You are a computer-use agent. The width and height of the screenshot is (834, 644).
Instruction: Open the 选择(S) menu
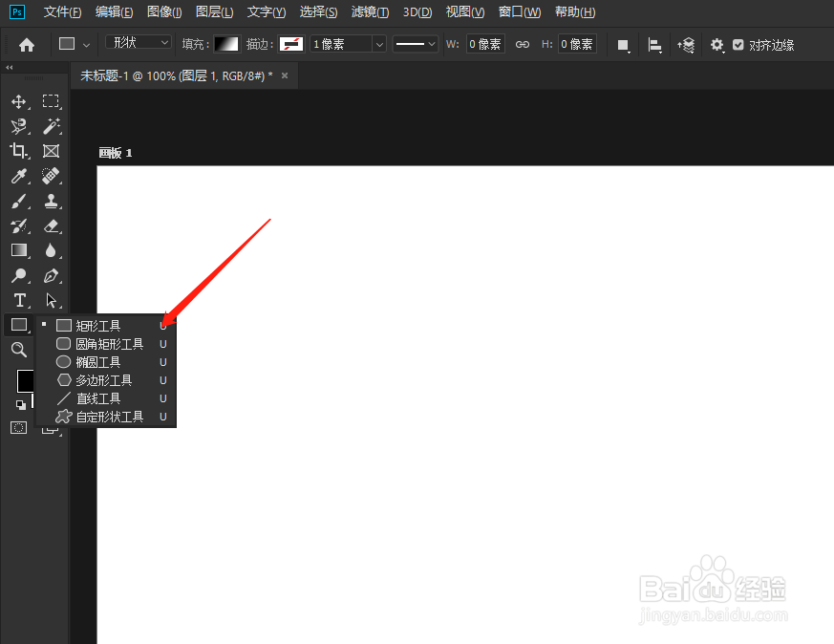click(x=318, y=11)
